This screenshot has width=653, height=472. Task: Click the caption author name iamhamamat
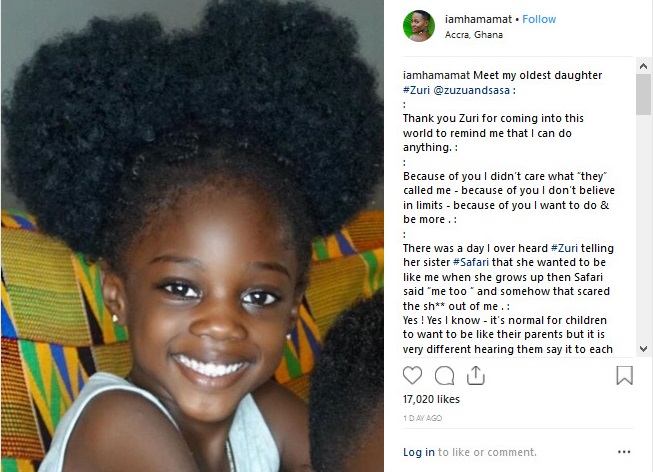coord(436,75)
